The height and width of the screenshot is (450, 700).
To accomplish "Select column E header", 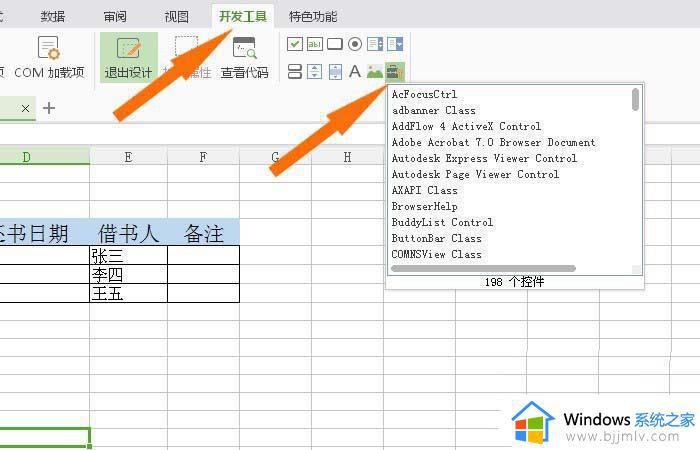I will [129, 157].
